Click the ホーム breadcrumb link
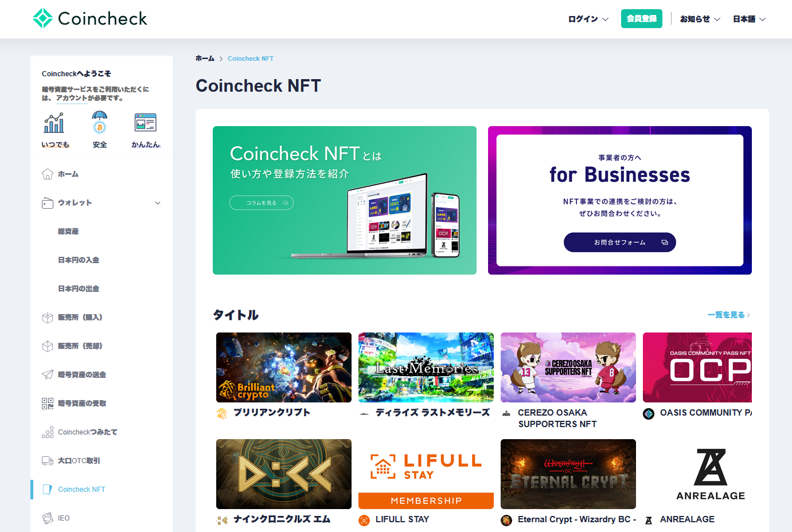Image resolution: width=792 pixels, height=532 pixels. click(x=205, y=58)
